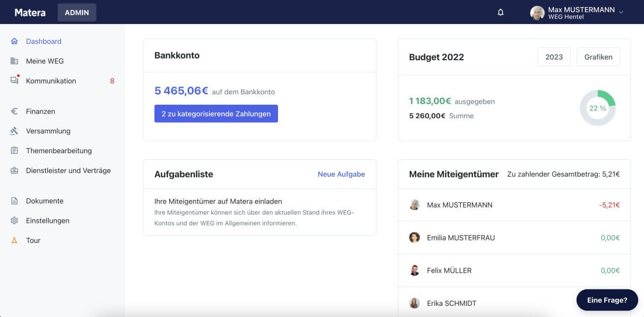Click the Dienstleister und Verträge briefcase icon
Image resolution: width=644 pixels, height=317 pixels.
tap(15, 171)
